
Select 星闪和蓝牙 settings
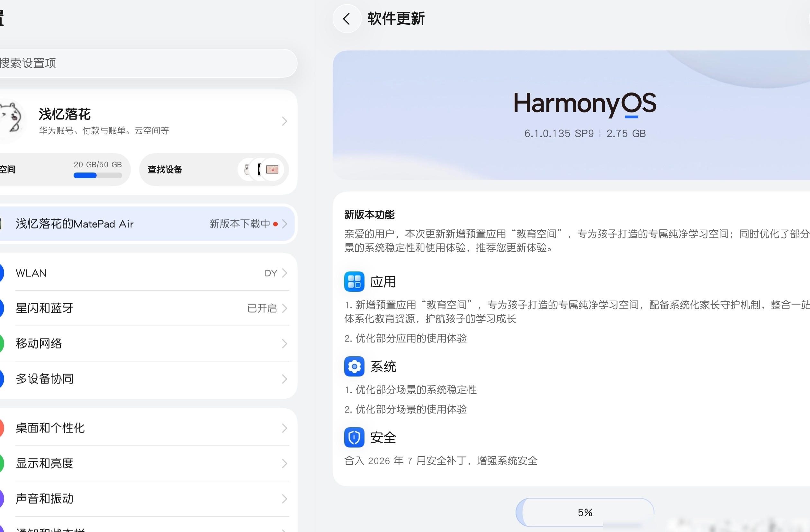pos(45,308)
